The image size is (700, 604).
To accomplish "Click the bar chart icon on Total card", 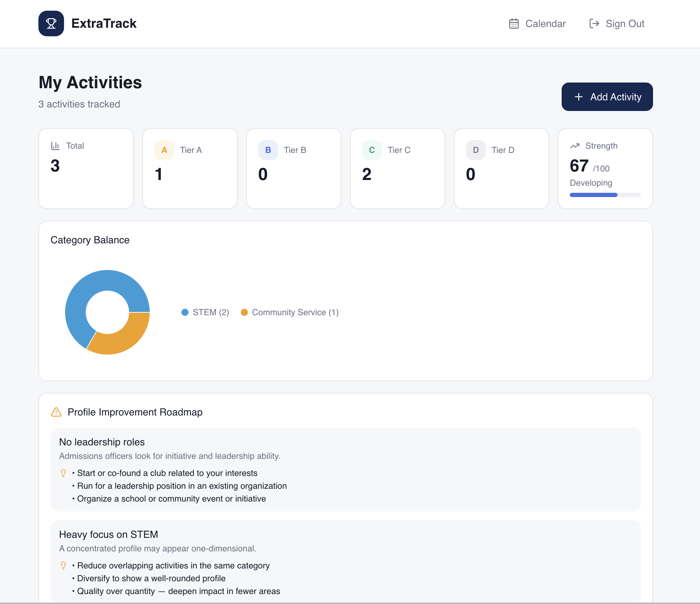I will coord(55,145).
